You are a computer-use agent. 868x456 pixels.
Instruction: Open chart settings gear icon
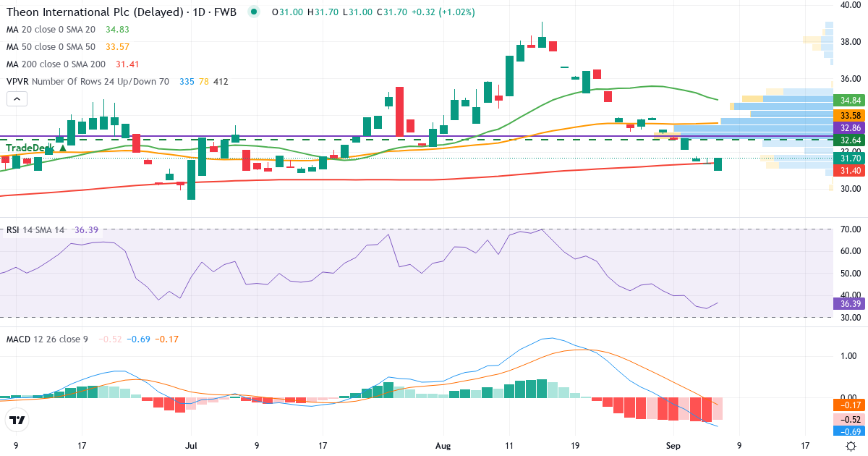click(x=851, y=446)
